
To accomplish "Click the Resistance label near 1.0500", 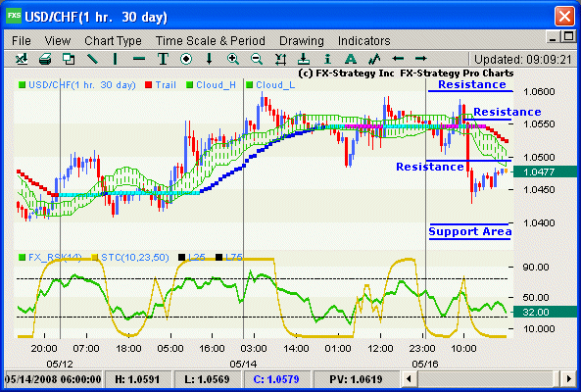I will tap(430, 167).
